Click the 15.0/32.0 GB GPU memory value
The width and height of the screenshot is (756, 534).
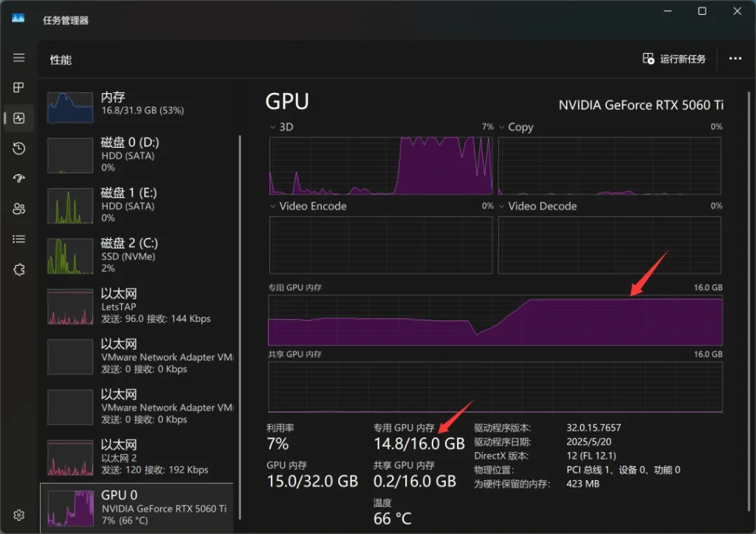click(x=312, y=481)
